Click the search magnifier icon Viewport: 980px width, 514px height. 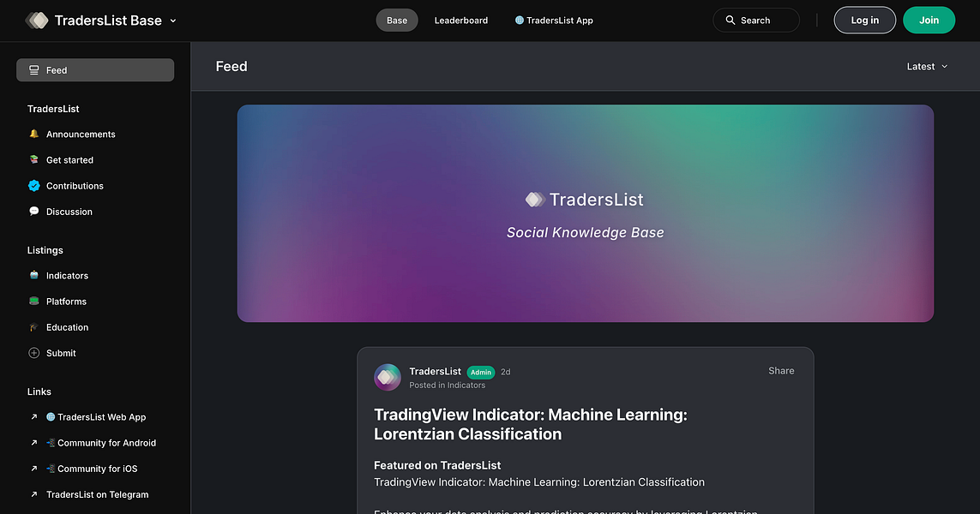coord(730,20)
